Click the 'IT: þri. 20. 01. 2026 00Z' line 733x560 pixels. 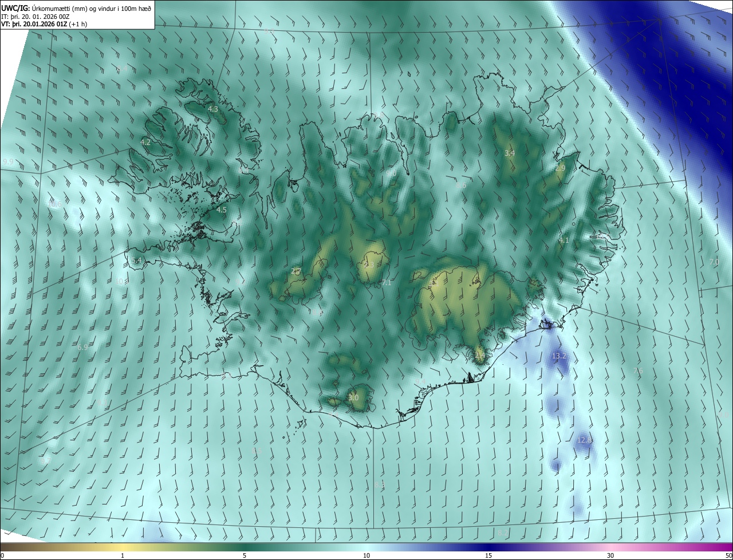pos(36,17)
